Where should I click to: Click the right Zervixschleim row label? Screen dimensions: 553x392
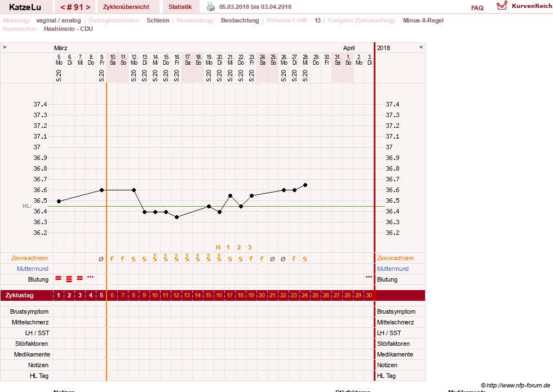point(395,258)
